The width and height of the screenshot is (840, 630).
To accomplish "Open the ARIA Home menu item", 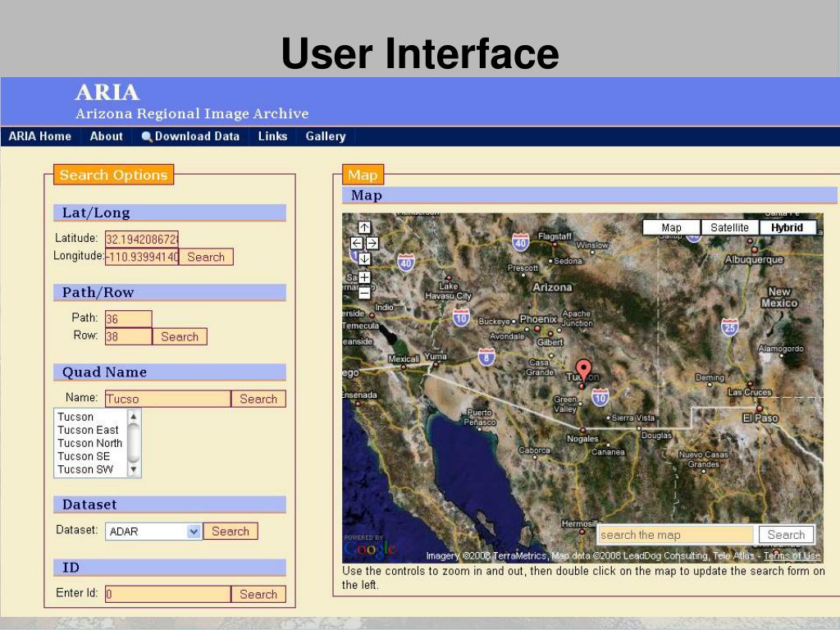I will [x=40, y=137].
